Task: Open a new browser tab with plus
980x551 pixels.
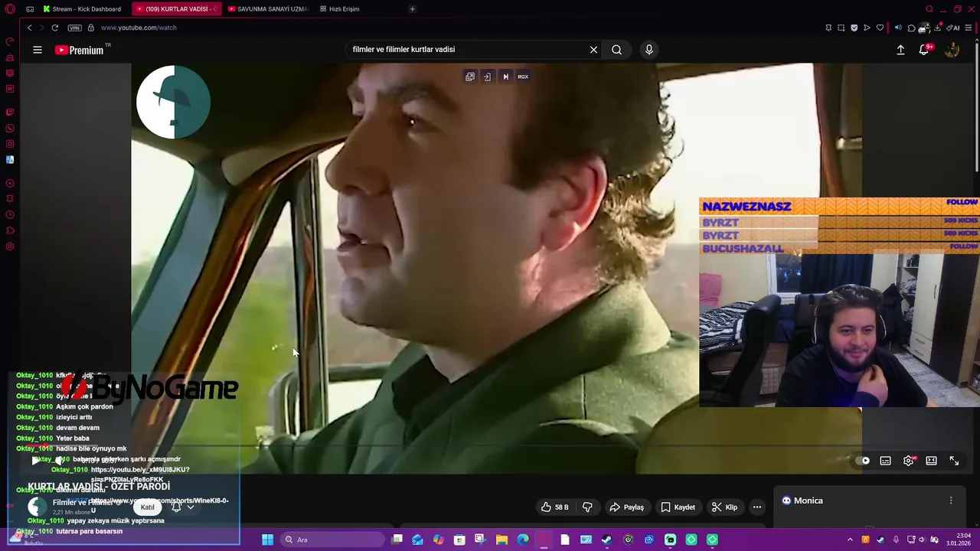Action: pos(412,9)
